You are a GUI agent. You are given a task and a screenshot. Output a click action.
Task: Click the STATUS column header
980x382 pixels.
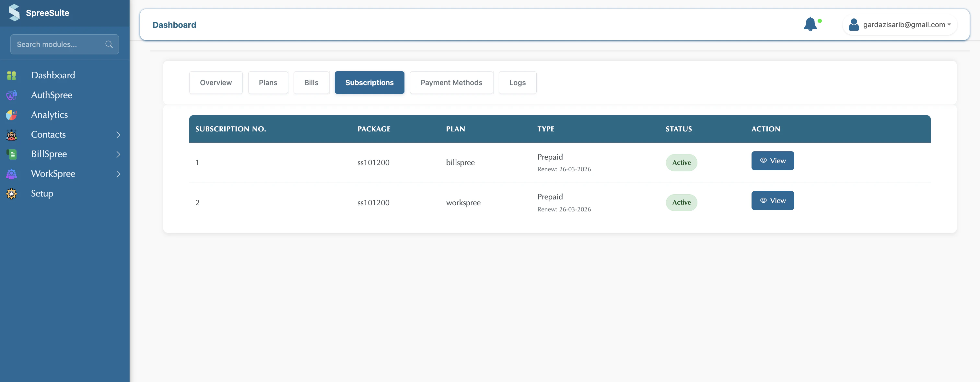[678, 129]
